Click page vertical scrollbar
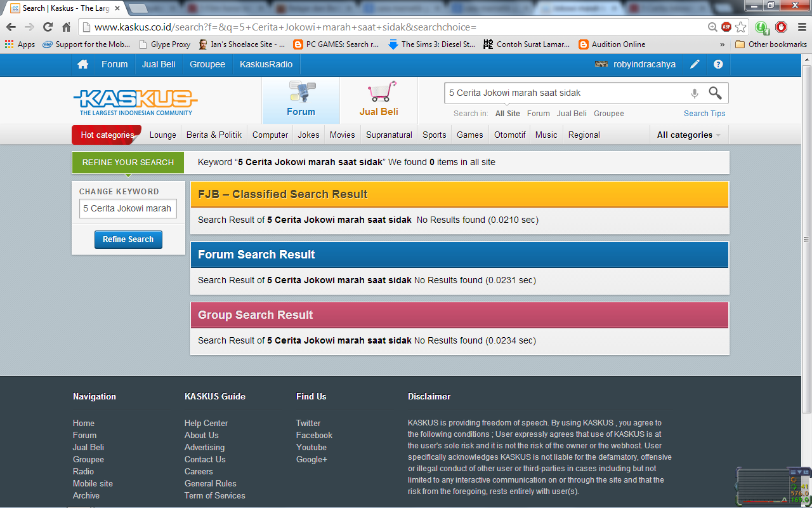812x508 pixels. click(807, 238)
